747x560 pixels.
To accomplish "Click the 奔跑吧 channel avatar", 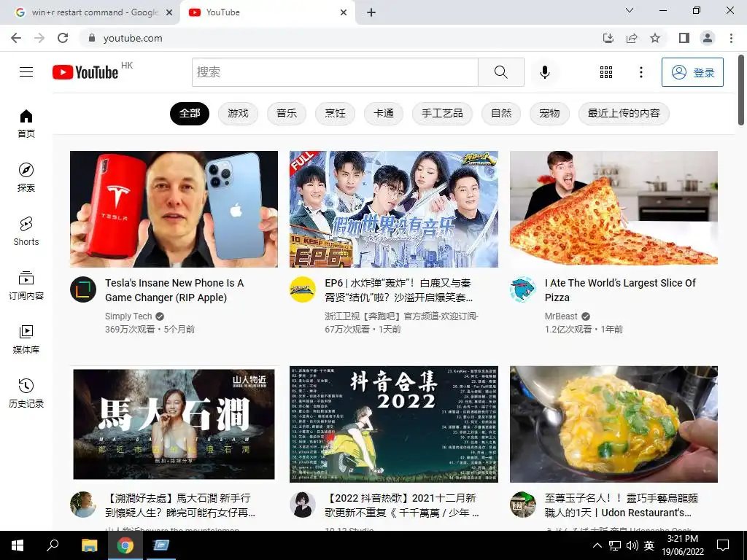I will [303, 289].
